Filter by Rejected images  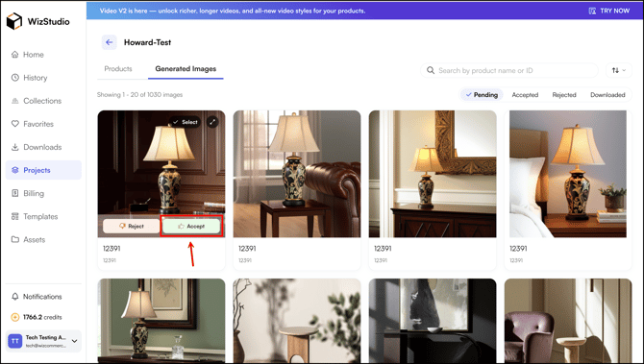[564, 95]
